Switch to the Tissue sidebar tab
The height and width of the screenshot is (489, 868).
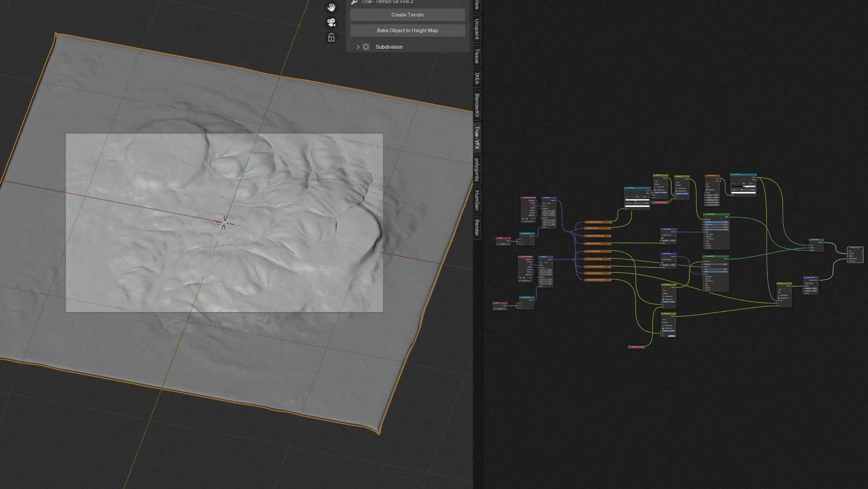tap(477, 56)
